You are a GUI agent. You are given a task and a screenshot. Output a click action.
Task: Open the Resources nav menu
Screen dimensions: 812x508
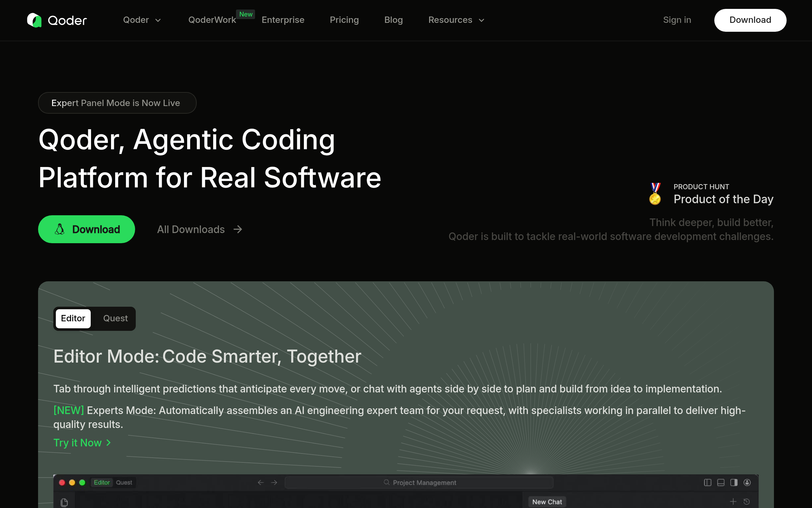pyautogui.click(x=450, y=20)
